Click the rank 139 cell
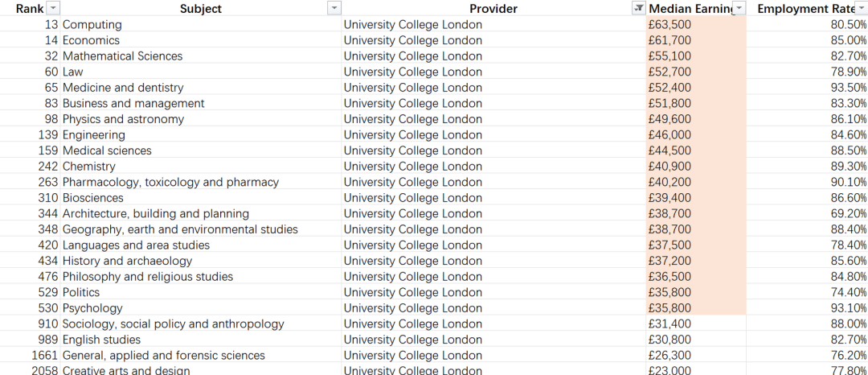The height and width of the screenshot is (375, 868). 31,134
